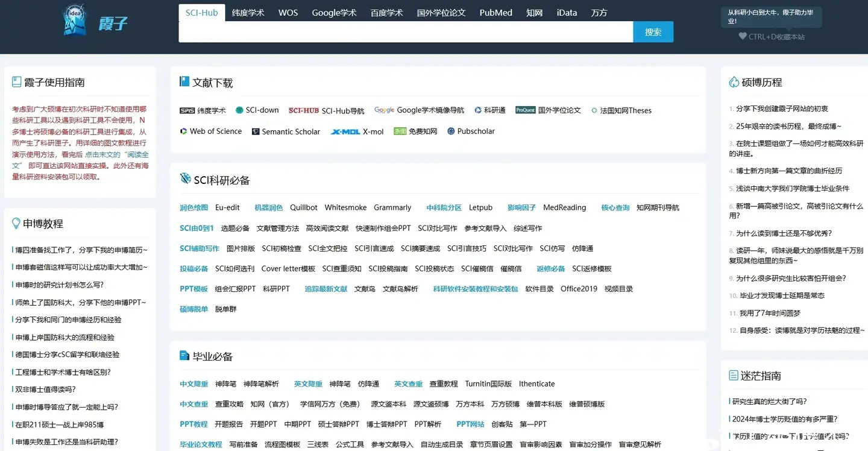Open 毕业才发现博士延期是常态 article

point(782,295)
